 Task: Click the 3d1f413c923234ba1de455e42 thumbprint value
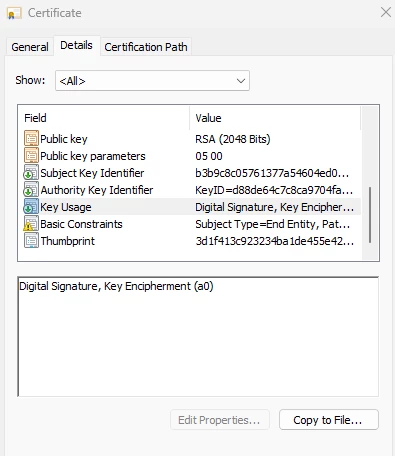point(275,241)
